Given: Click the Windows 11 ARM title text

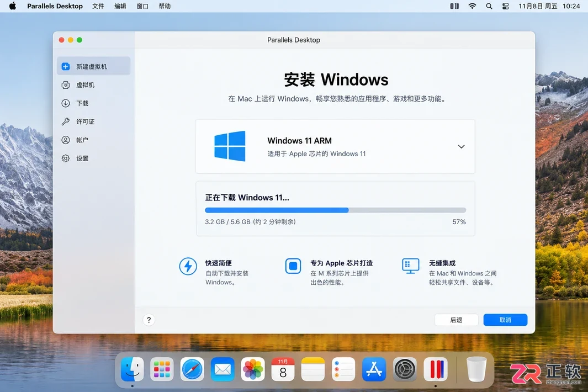Looking at the screenshot, I should (299, 141).
